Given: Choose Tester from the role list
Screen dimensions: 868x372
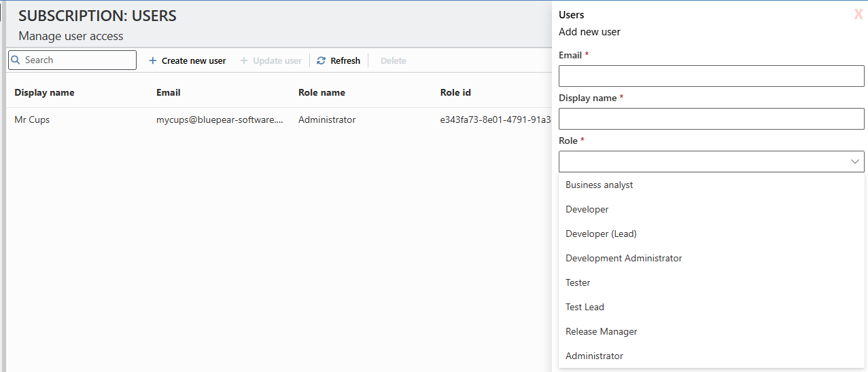Looking at the screenshot, I should [578, 282].
